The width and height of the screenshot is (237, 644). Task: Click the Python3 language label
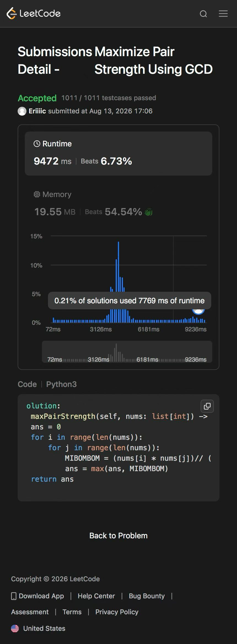point(61,384)
